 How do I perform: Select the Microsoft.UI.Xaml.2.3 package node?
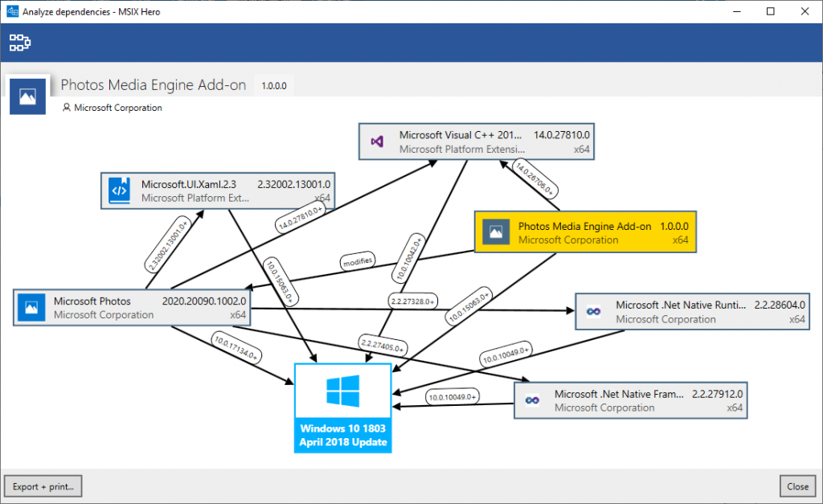pos(217,191)
